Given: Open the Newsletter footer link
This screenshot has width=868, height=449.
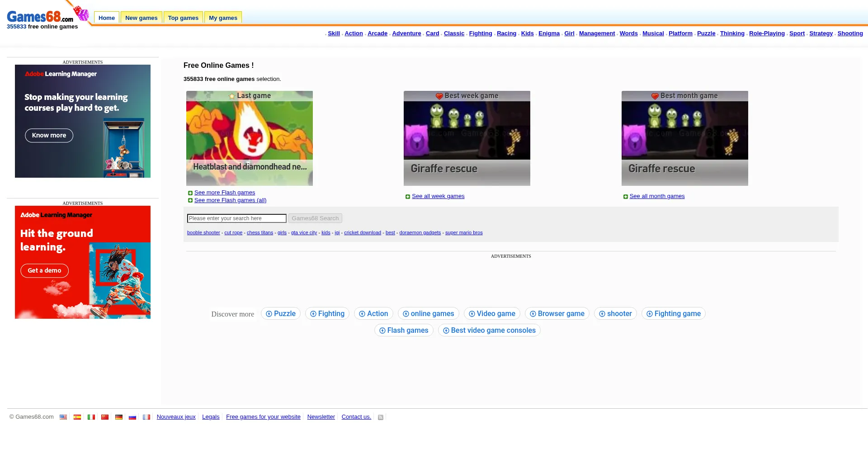Looking at the screenshot, I should tap(321, 417).
